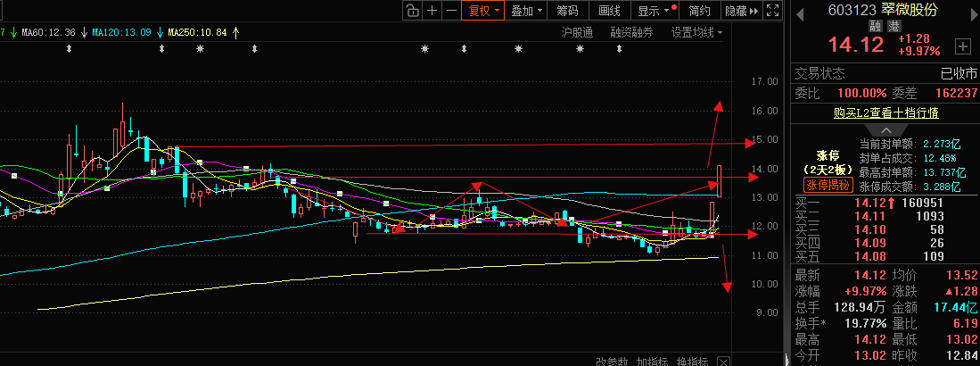
Task: Click the 9.00 price axis label
Action: coord(768,312)
